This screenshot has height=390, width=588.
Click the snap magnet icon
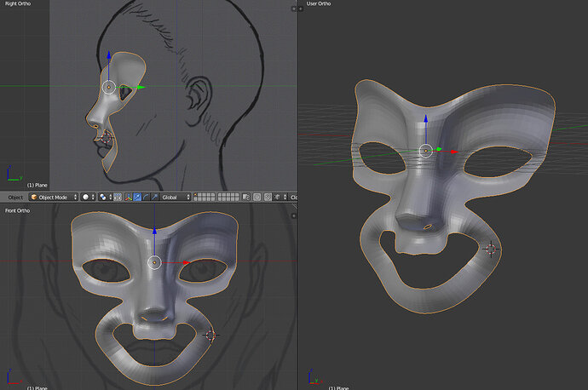coord(268,197)
